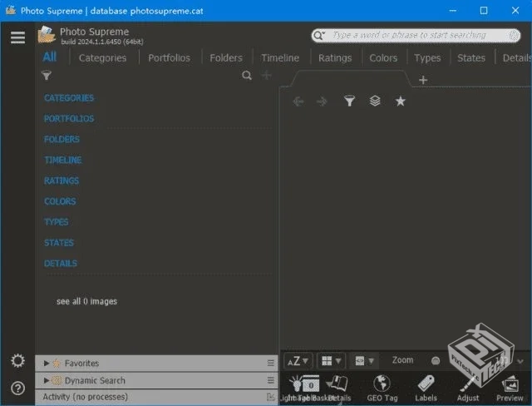The width and height of the screenshot is (532, 406).
Task: Open settings with the gear icon
Action: 17,361
